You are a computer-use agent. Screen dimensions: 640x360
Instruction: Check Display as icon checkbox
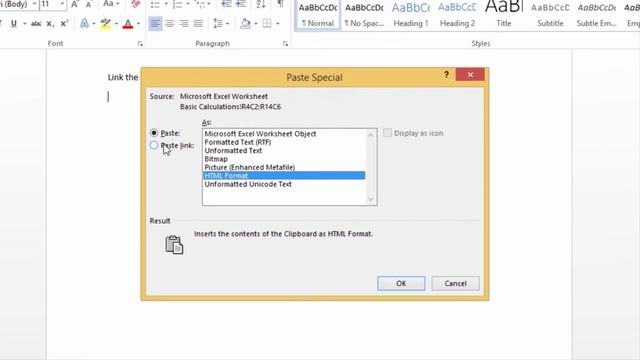pyautogui.click(x=387, y=133)
